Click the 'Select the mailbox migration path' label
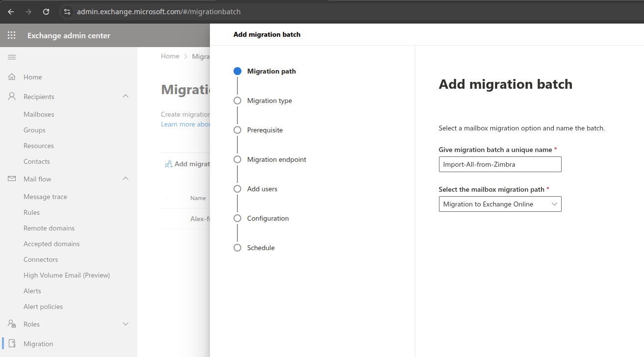Screen dimensions: 644x357 click(491, 189)
